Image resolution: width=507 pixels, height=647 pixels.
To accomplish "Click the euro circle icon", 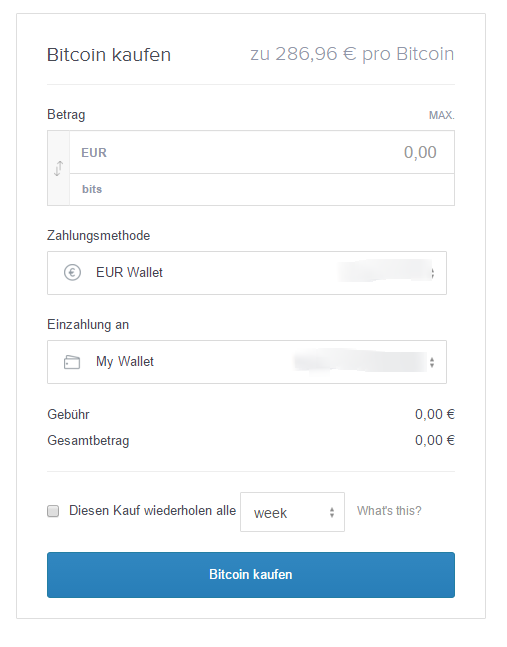I will (72, 273).
